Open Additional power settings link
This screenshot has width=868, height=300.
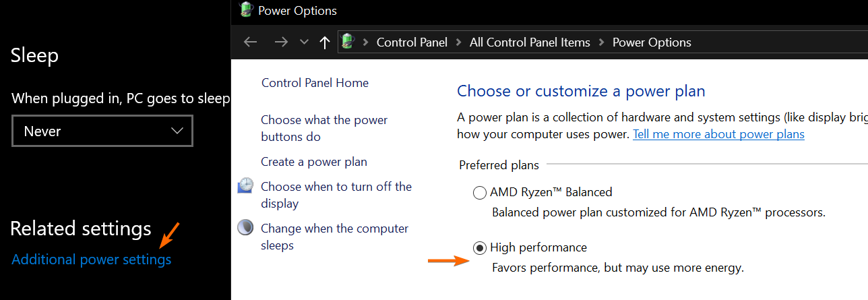(x=92, y=259)
